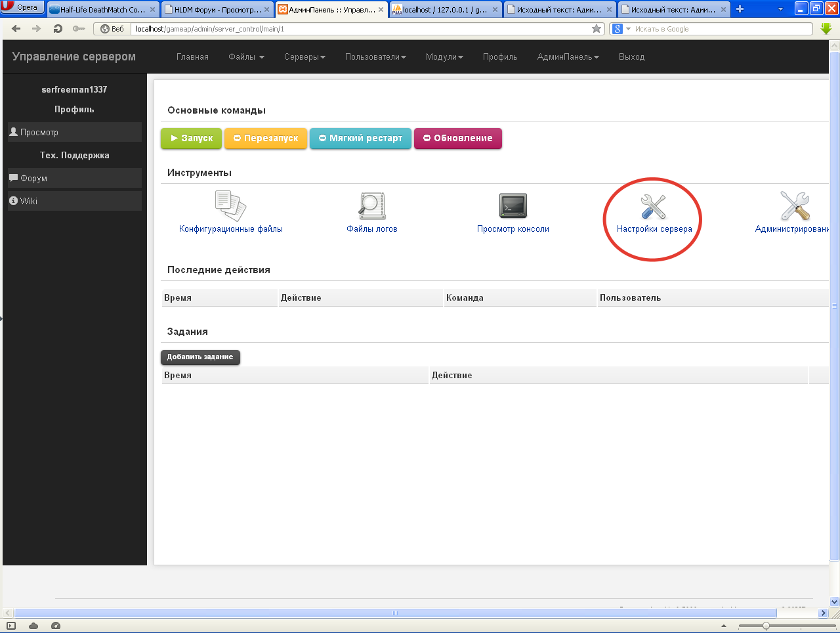
Task: Adjust the zoom slider in status bar
Action: click(x=766, y=626)
